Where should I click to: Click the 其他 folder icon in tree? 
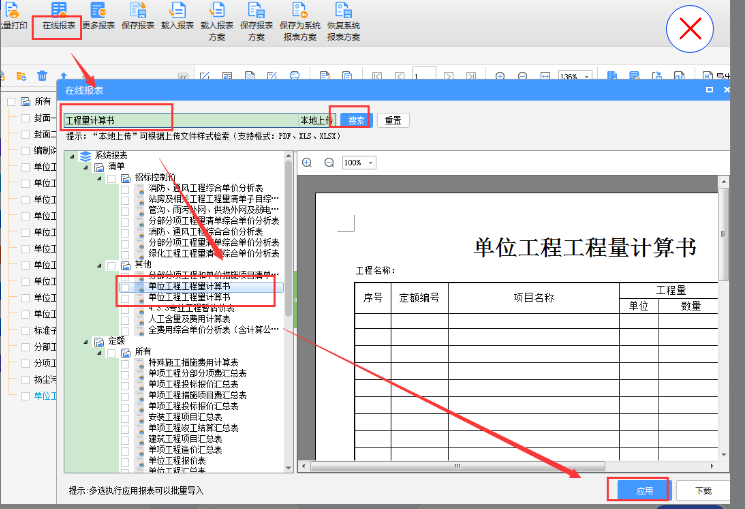[125, 265]
